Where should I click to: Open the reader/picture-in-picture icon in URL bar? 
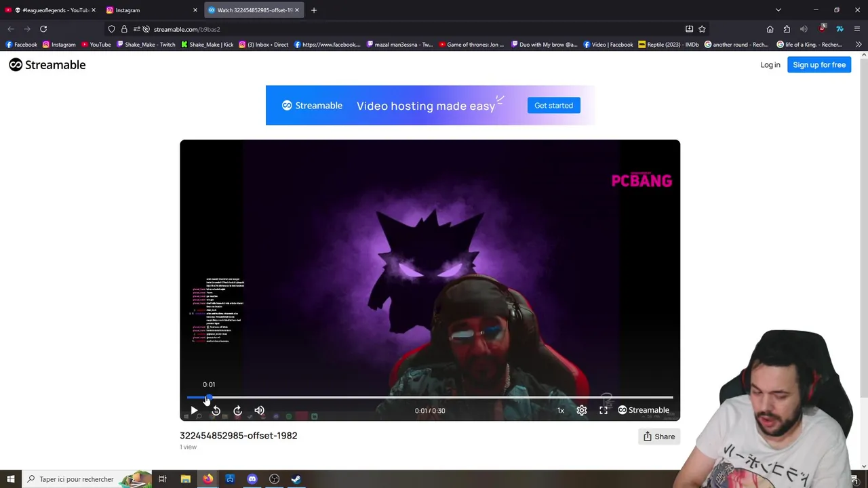[689, 29]
